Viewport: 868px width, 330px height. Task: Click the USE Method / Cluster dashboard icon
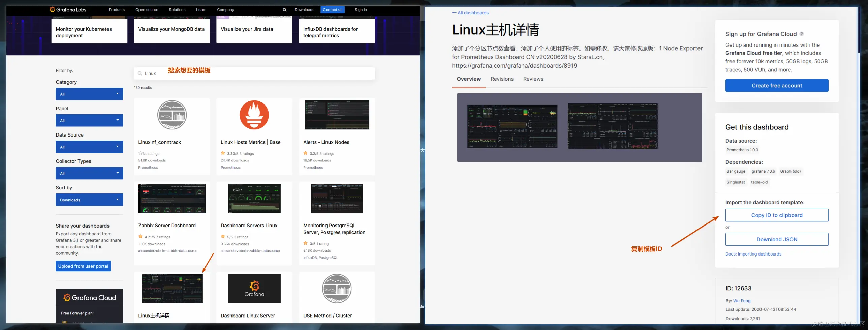(337, 289)
